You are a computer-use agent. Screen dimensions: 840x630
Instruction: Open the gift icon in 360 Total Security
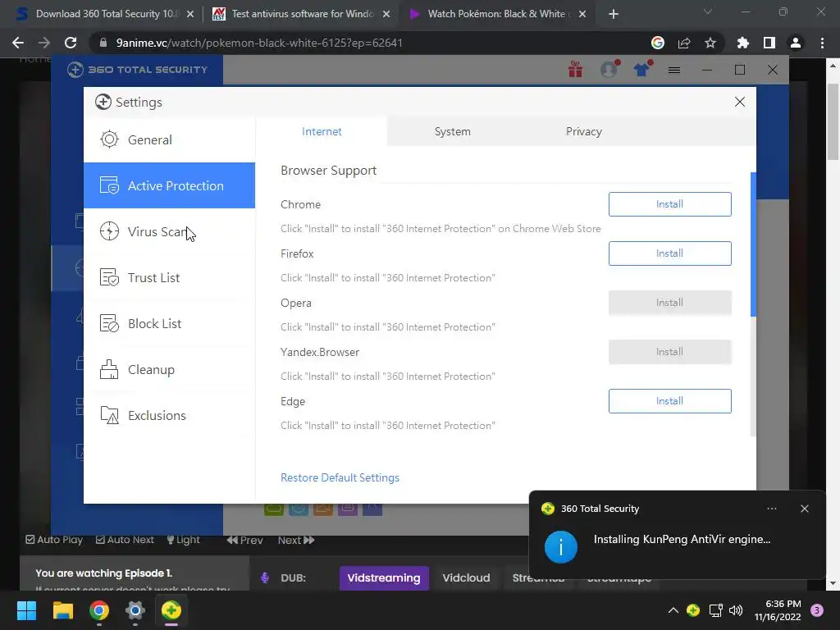(x=575, y=70)
